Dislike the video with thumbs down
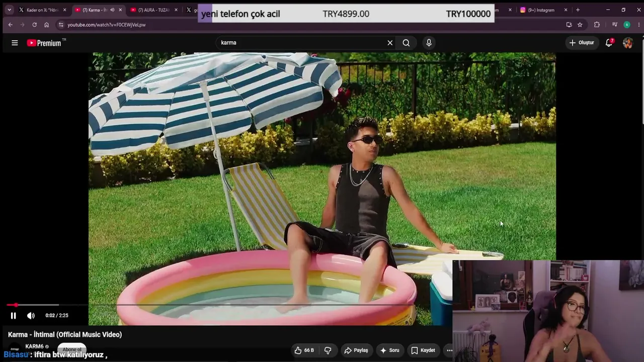Image resolution: width=644 pixels, height=362 pixels. pos(328,350)
